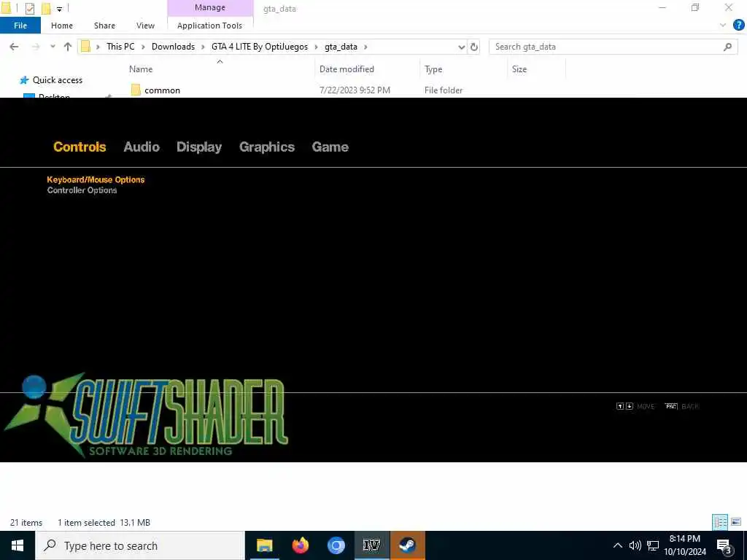Go up one folder level
The image size is (747, 560).
coord(68,47)
